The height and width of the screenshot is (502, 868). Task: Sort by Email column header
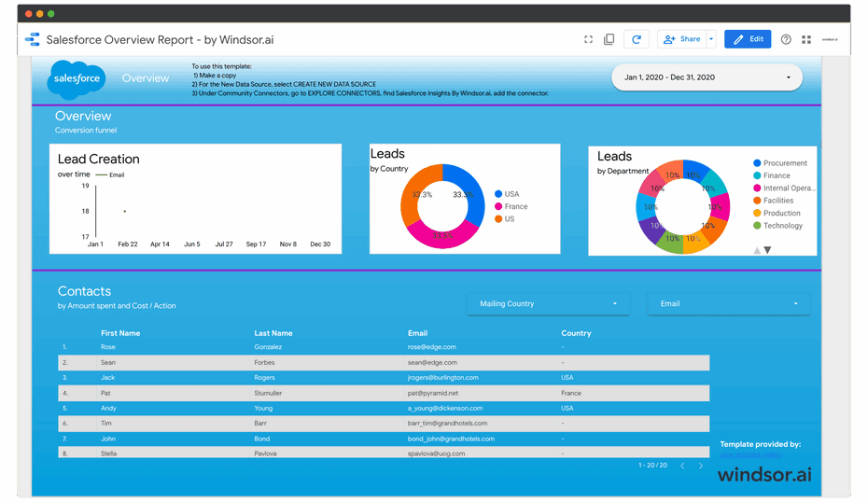click(x=417, y=333)
